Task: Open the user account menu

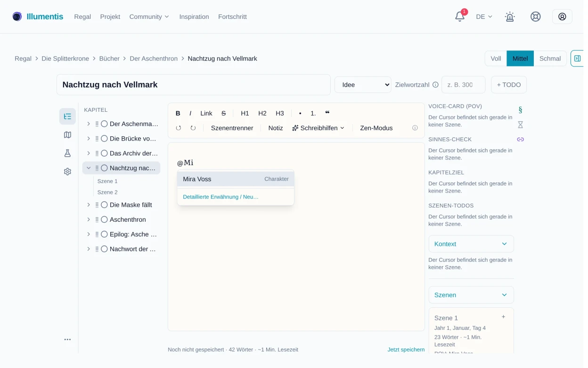Action: pos(562,17)
